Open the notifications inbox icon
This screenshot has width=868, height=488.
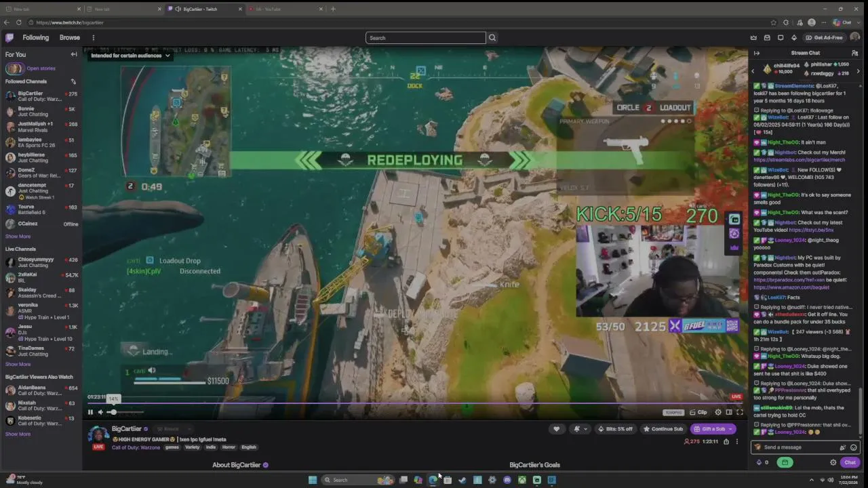(767, 38)
